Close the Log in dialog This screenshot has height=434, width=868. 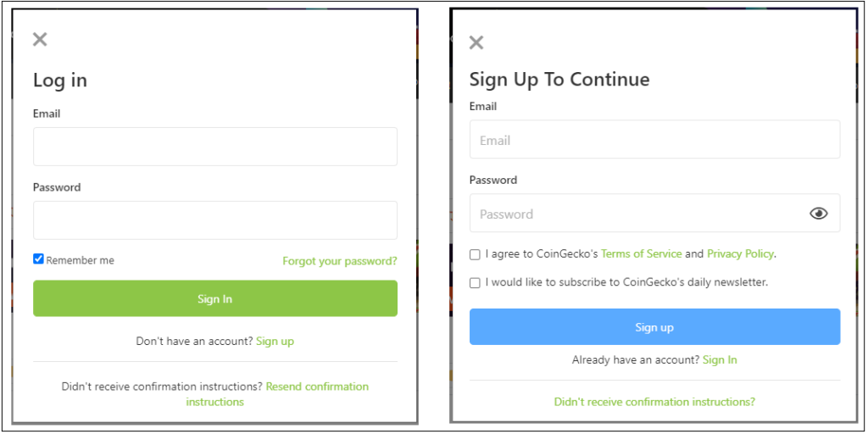point(40,39)
